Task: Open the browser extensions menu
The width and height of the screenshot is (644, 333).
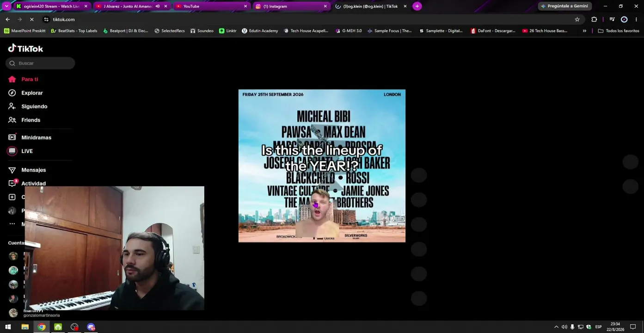Action: pos(594,19)
